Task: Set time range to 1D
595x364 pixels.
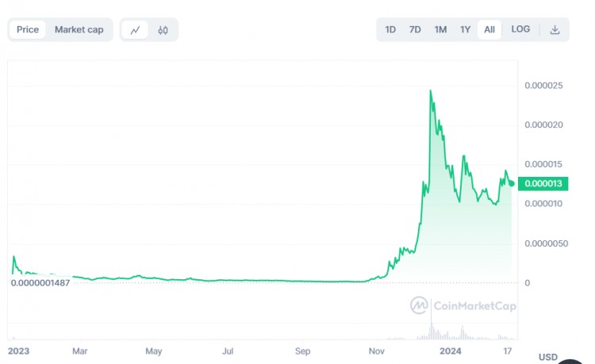Action: pyautogui.click(x=390, y=30)
